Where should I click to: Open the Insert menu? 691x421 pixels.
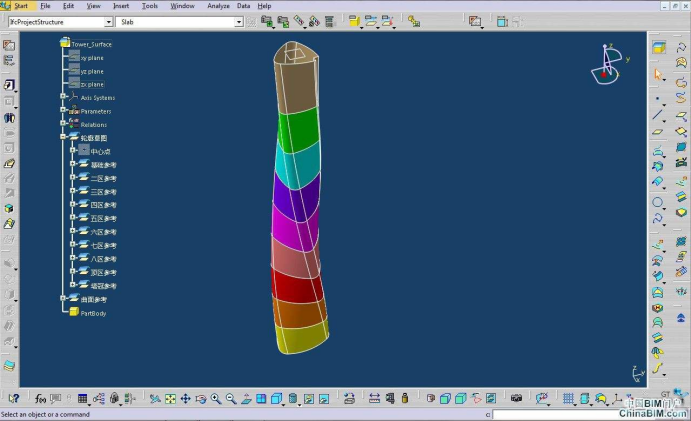(120, 6)
